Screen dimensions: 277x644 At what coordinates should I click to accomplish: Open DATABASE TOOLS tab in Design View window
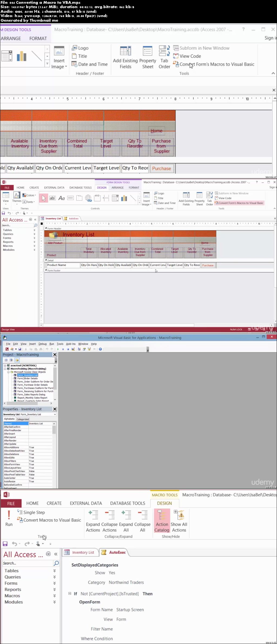[x=80, y=187]
